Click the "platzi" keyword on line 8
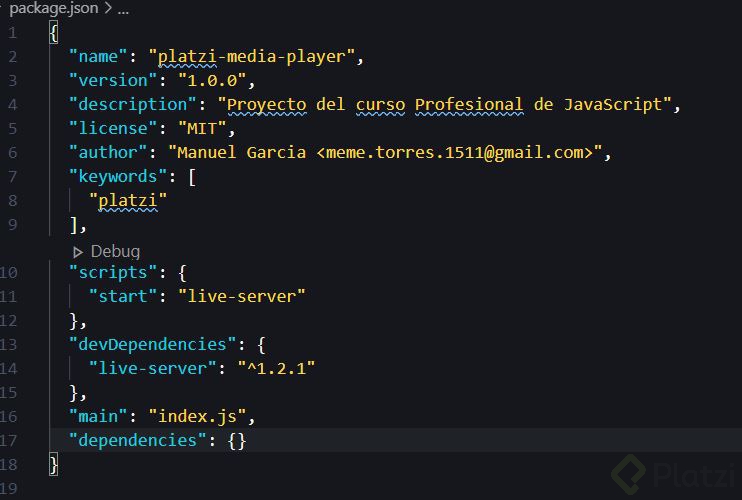 [x=128, y=201]
